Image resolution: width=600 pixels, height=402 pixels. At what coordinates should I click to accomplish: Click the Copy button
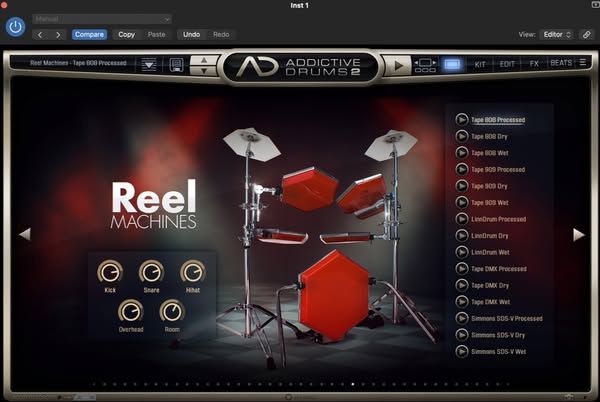click(126, 34)
